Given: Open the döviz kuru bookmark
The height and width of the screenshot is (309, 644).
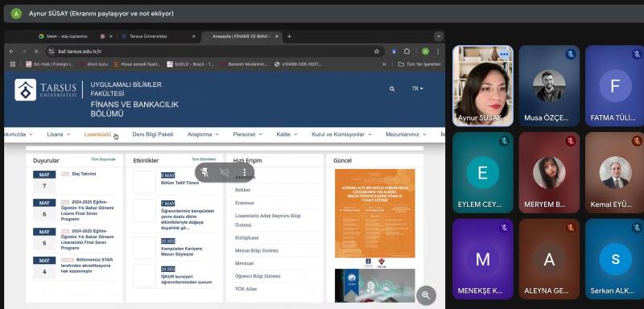Looking at the screenshot, I should 93,64.
